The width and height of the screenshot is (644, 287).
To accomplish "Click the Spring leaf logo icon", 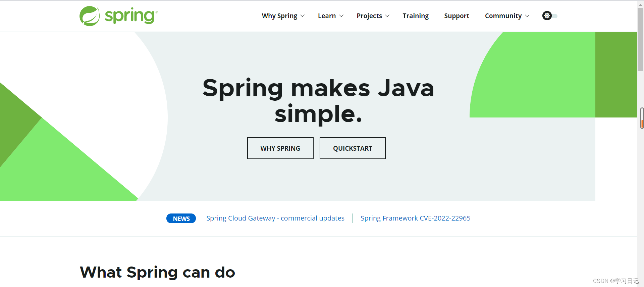I will click(89, 16).
